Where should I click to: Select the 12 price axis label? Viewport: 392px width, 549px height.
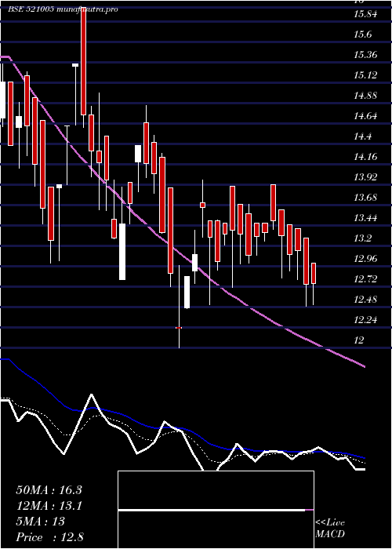point(359,340)
